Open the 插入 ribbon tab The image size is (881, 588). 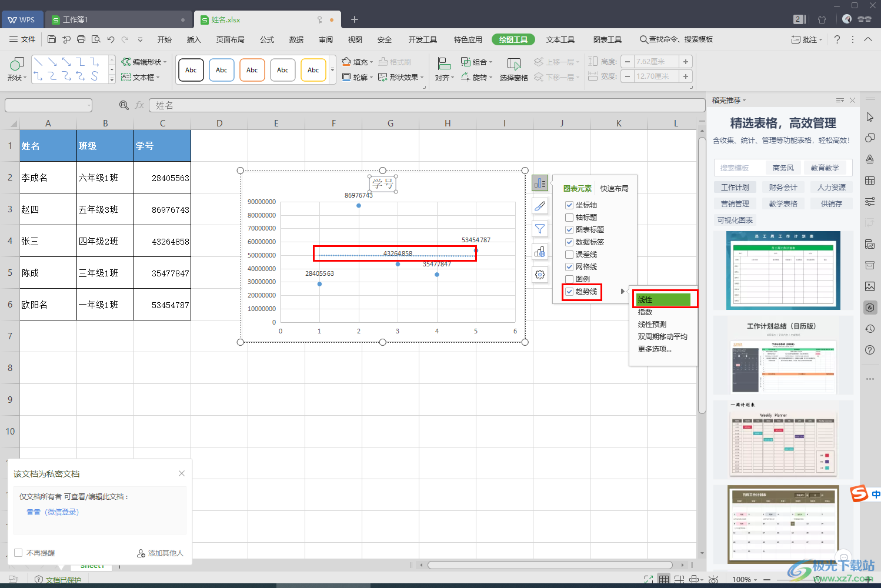193,39
